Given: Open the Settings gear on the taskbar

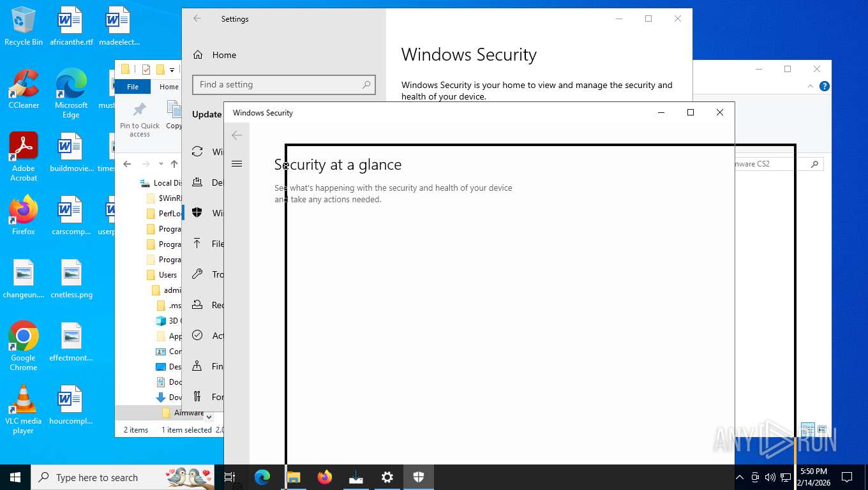Looking at the screenshot, I should (x=387, y=477).
